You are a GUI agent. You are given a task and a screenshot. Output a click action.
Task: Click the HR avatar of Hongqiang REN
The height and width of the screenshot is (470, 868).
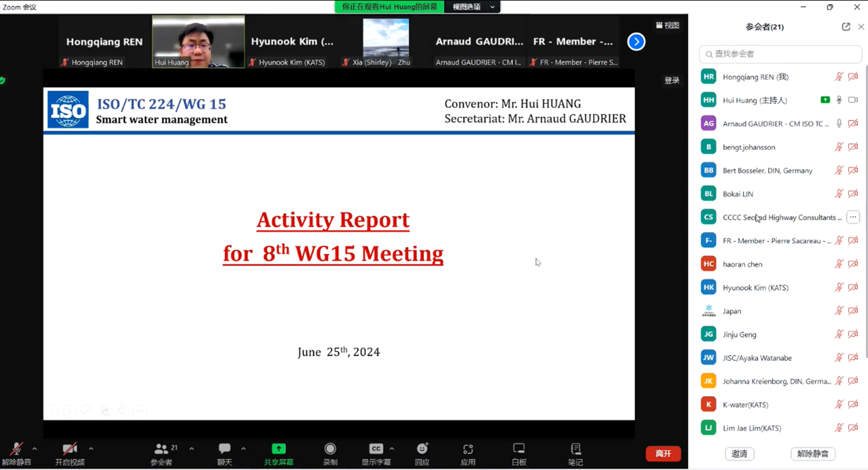click(x=709, y=77)
